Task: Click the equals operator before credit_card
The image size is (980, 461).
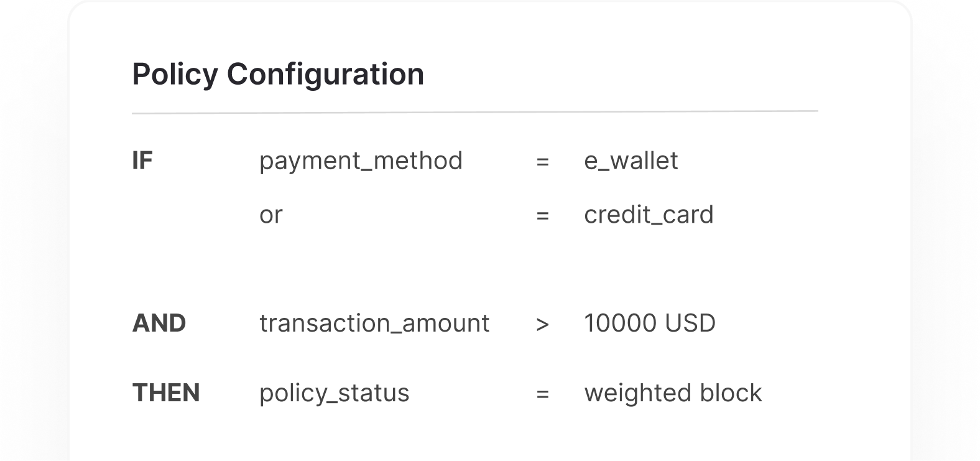Action: tap(542, 217)
